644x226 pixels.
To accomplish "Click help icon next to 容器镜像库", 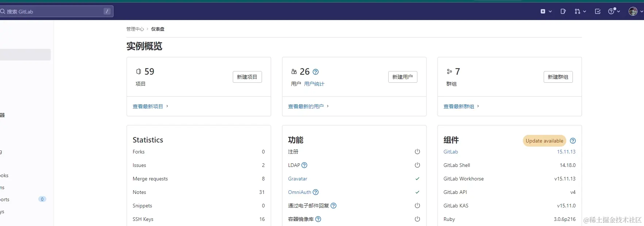I will click(318, 219).
